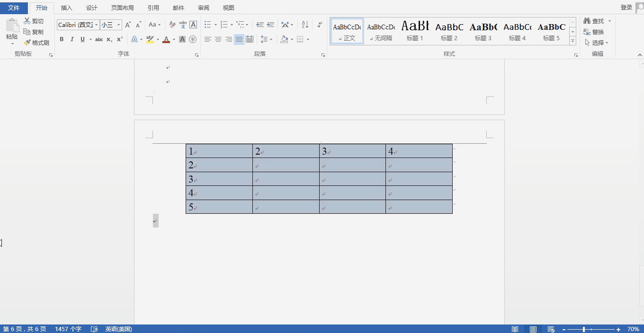Apply the 标题 1 heading style
Screen dimensions: 644x333
(415, 31)
